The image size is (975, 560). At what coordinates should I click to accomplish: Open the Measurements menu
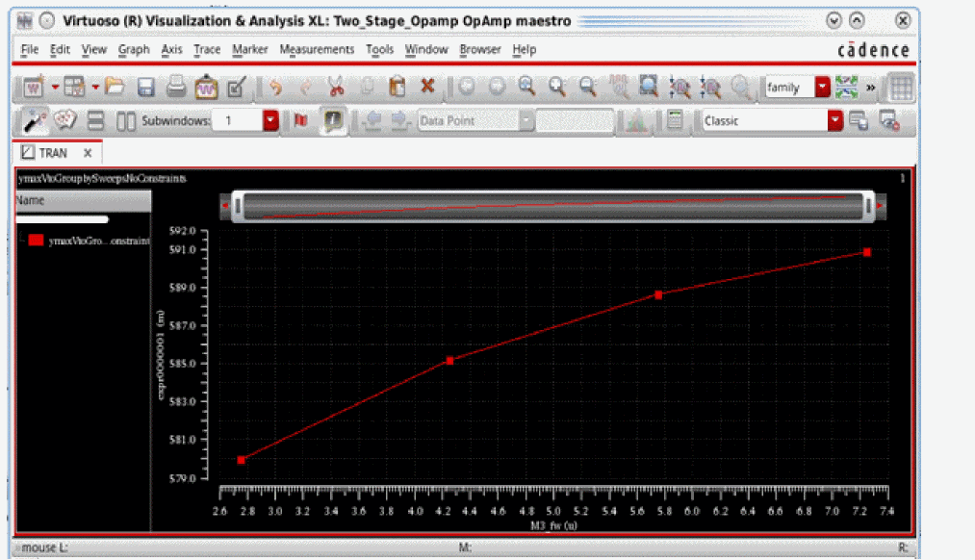pyautogui.click(x=317, y=49)
